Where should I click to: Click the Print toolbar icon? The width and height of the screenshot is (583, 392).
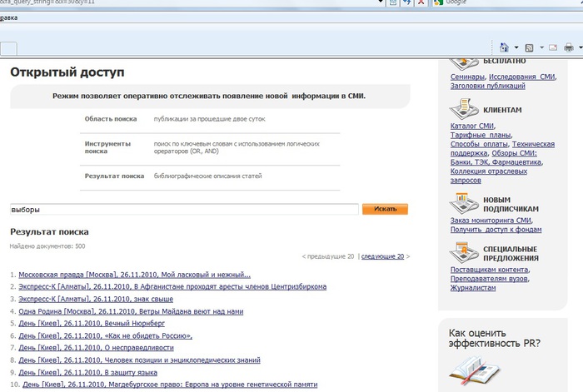point(569,47)
